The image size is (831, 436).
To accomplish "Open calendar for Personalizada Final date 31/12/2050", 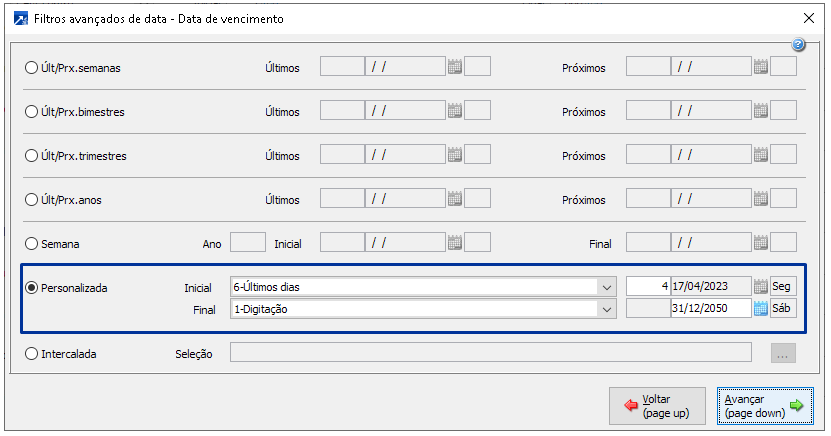I will pyautogui.click(x=760, y=309).
